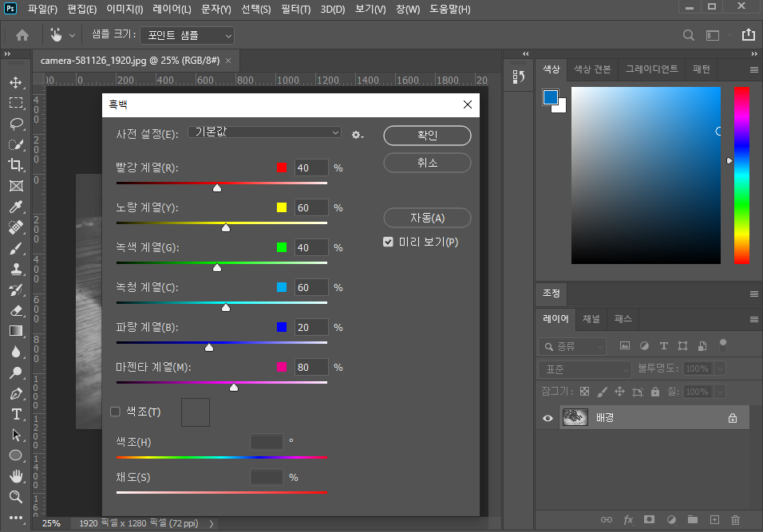This screenshot has height=532, width=763.
Task: Select the Crop tool
Action: pyautogui.click(x=16, y=165)
